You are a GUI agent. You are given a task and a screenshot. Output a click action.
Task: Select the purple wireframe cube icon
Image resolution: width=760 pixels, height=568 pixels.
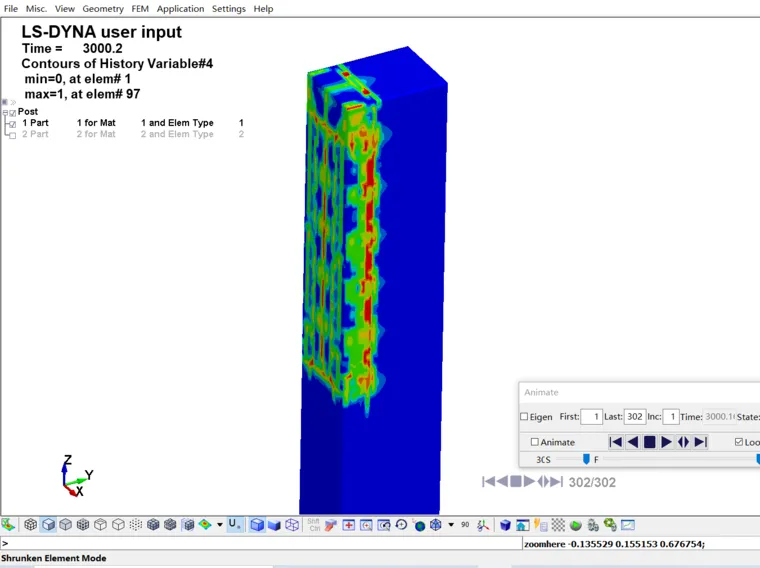click(x=292, y=525)
